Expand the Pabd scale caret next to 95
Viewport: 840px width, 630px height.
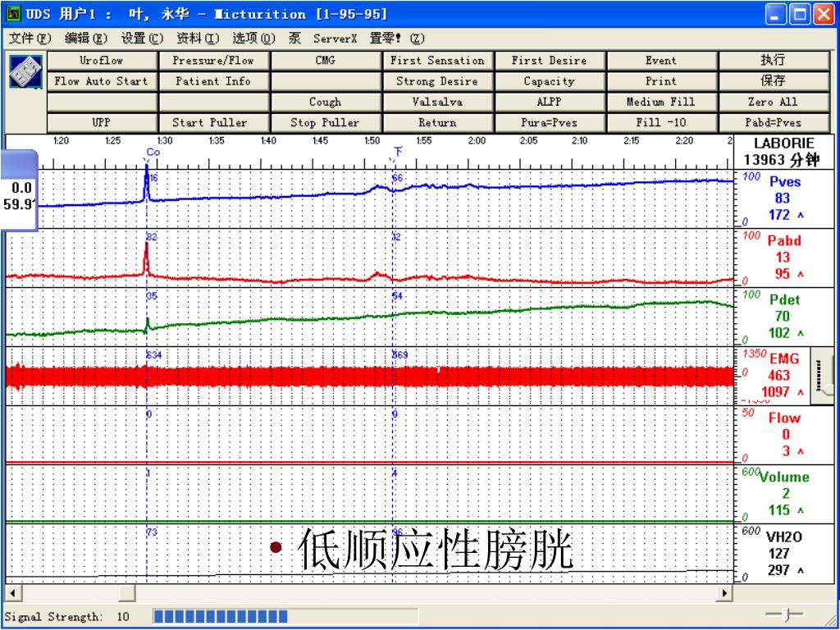801,274
